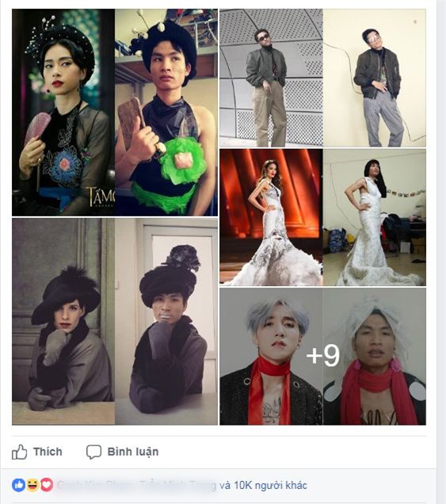
Task: Click the man wearing white wig, pink earrings
Action: [x=375, y=357]
